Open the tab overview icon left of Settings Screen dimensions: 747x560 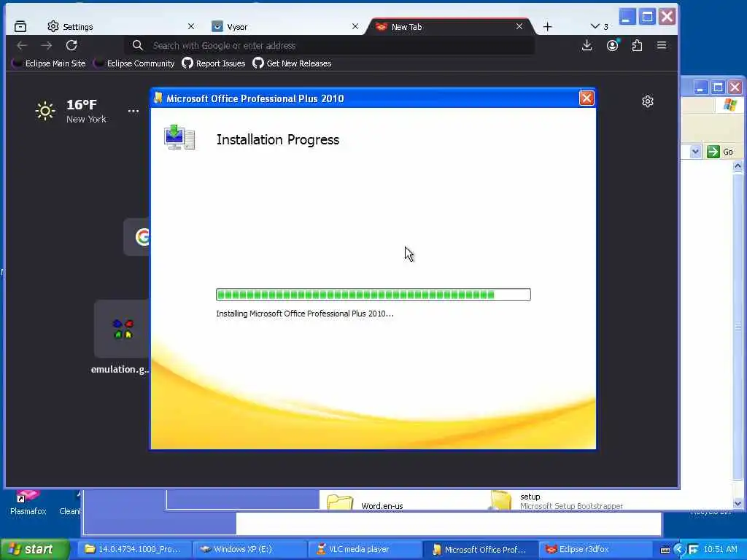(20, 27)
